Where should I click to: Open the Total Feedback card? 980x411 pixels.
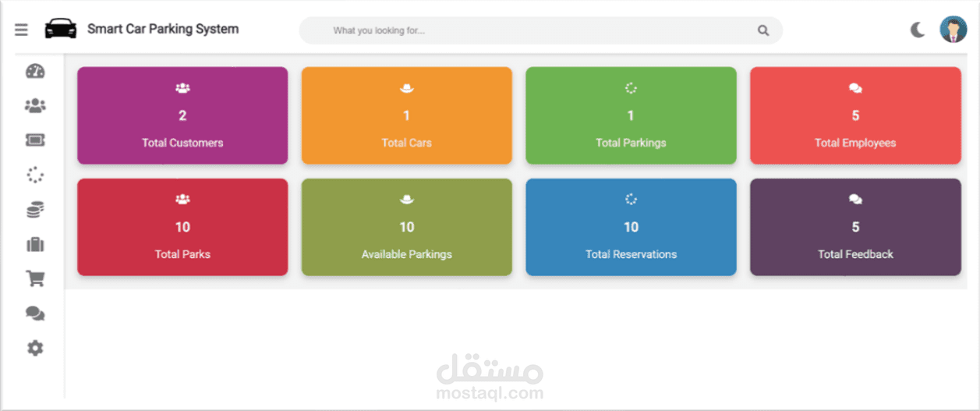(x=855, y=227)
